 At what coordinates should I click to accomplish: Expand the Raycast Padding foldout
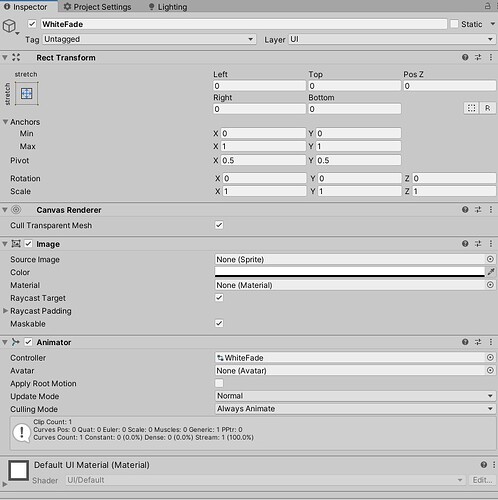[x=5, y=311]
